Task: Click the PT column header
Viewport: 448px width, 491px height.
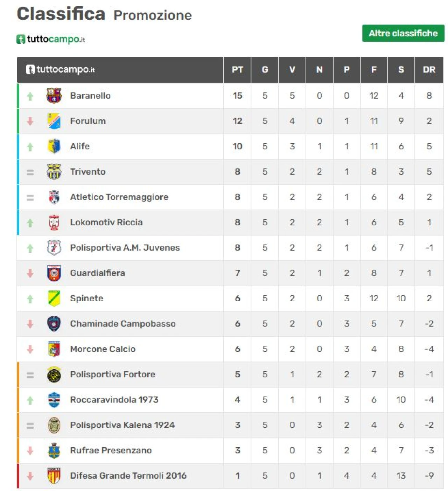Action: click(237, 70)
